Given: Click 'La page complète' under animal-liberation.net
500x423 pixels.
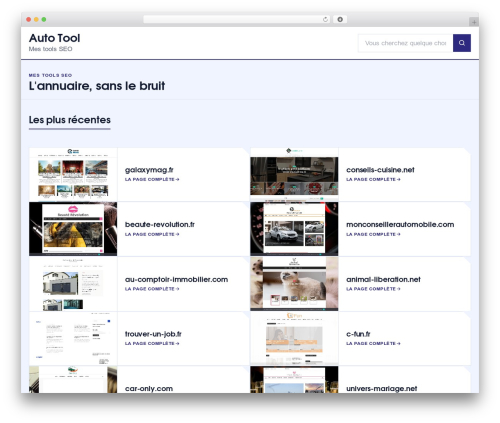Looking at the screenshot, I should pyautogui.click(x=373, y=289).
